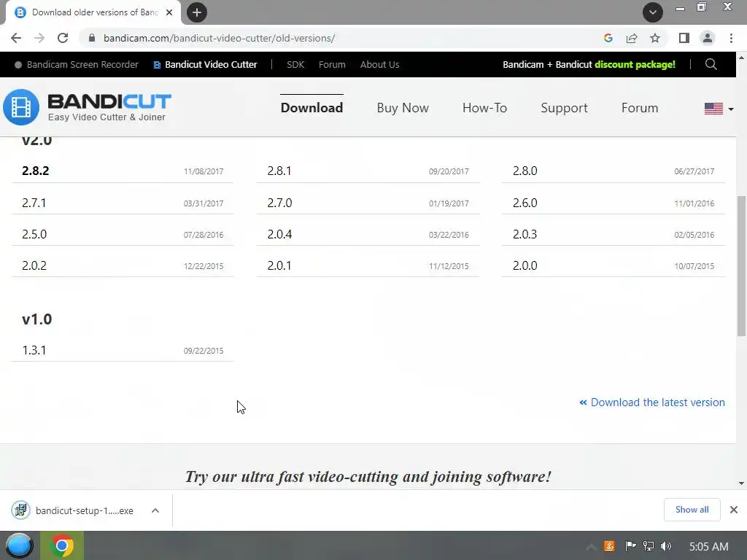Open the browser side panel

click(x=684, y=38)
